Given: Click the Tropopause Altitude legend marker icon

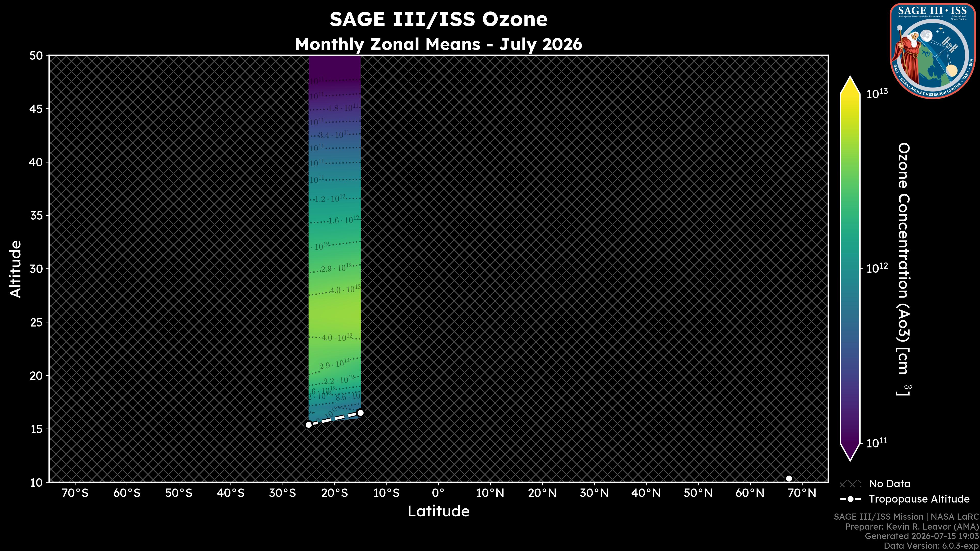Looking at the screenshot, I should [850, 499].
